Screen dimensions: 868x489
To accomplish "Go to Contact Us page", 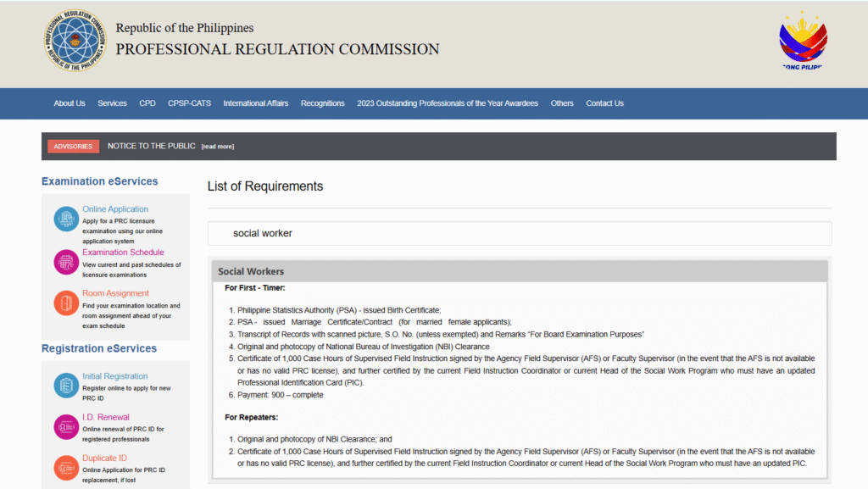I will pyautogui.click(x=604, y=103).
